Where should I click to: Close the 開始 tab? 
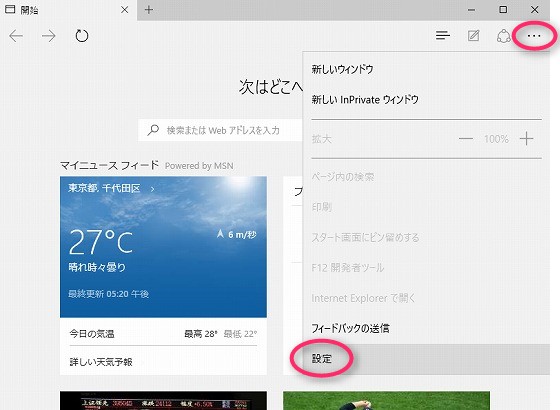point(124,10)
